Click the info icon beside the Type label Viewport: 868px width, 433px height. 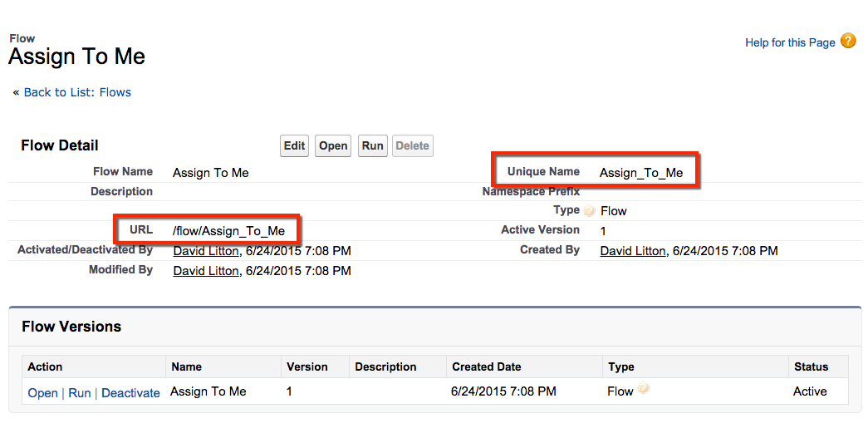coord(589,211)
